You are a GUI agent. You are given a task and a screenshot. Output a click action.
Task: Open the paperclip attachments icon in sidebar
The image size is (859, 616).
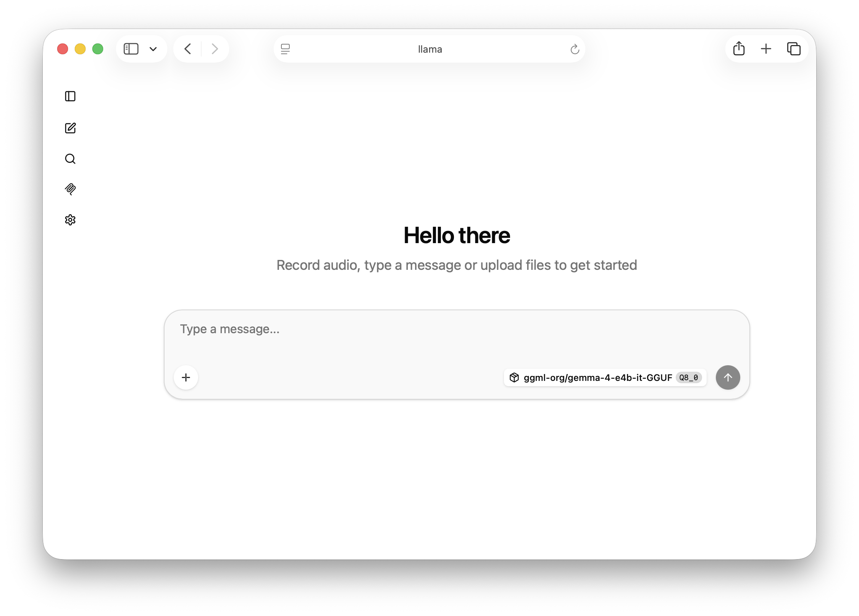[x=70, y=189]
